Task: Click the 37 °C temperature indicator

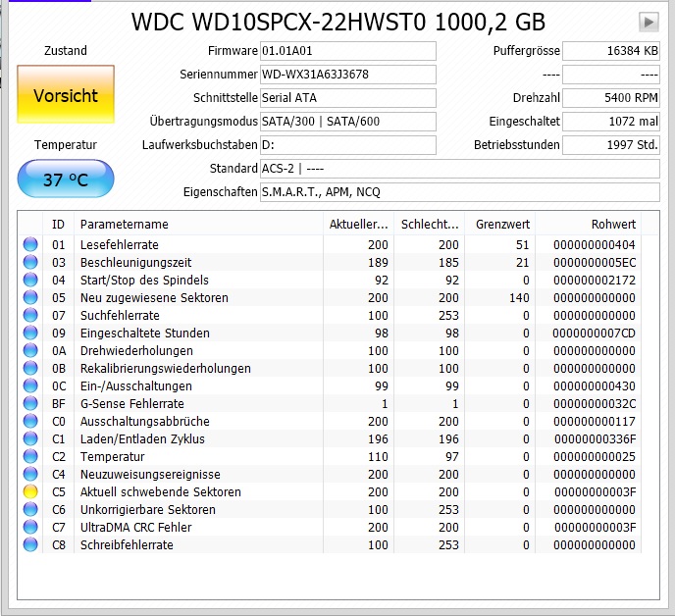Action: (66, 180)
